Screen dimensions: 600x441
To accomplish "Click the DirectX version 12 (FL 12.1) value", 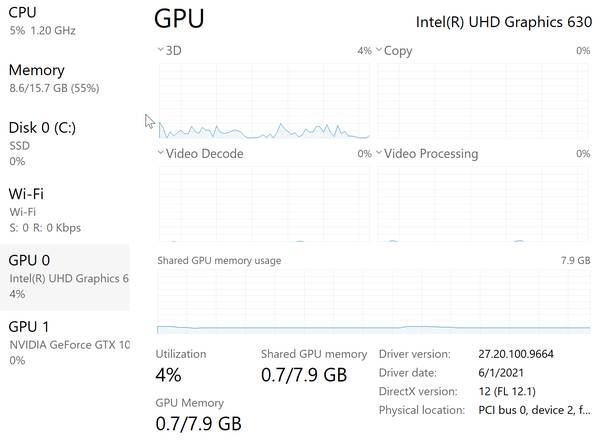I will 505,391.
